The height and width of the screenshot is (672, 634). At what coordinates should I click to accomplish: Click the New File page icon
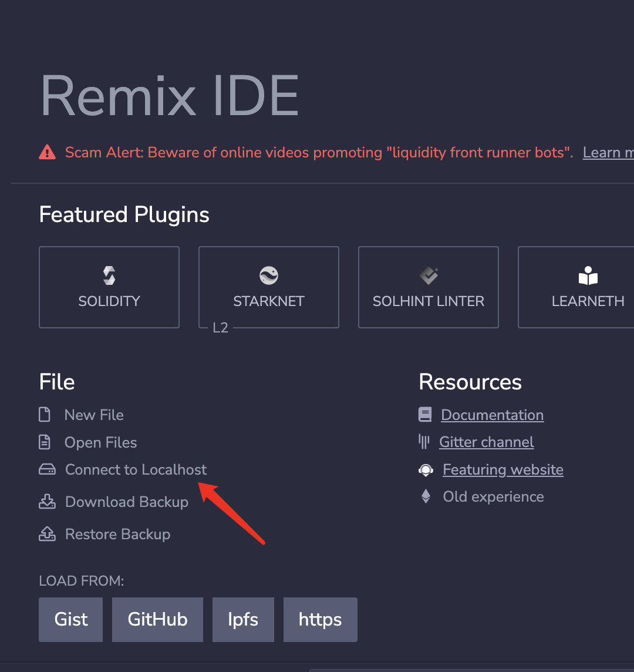coord(45,415)
